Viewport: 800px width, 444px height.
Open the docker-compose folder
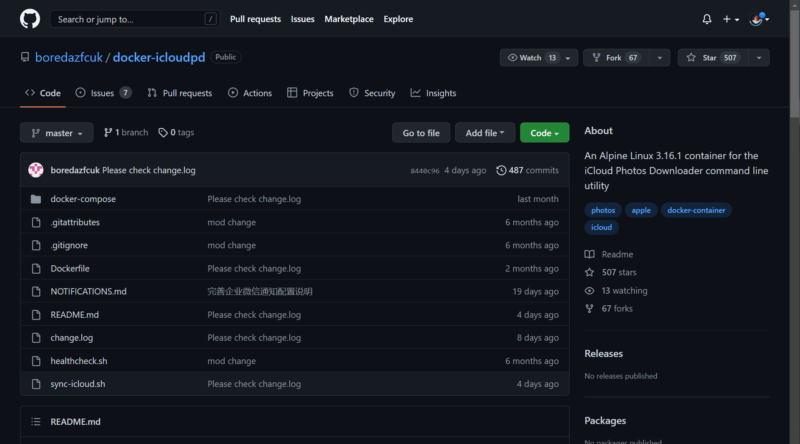83,199
